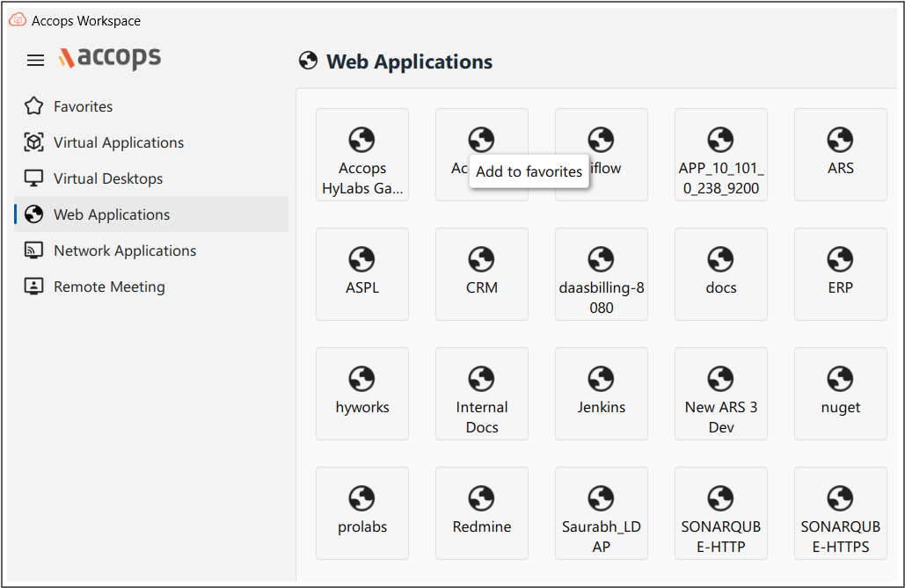The height and width of the screenshot is (588, 905).
Task: Launch Jenkins web app
Action: [602, 394]
